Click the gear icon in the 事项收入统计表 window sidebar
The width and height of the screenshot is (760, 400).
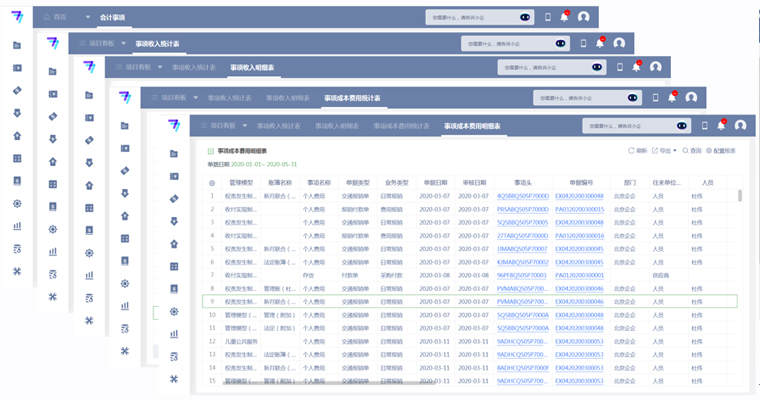click(53, 229)
